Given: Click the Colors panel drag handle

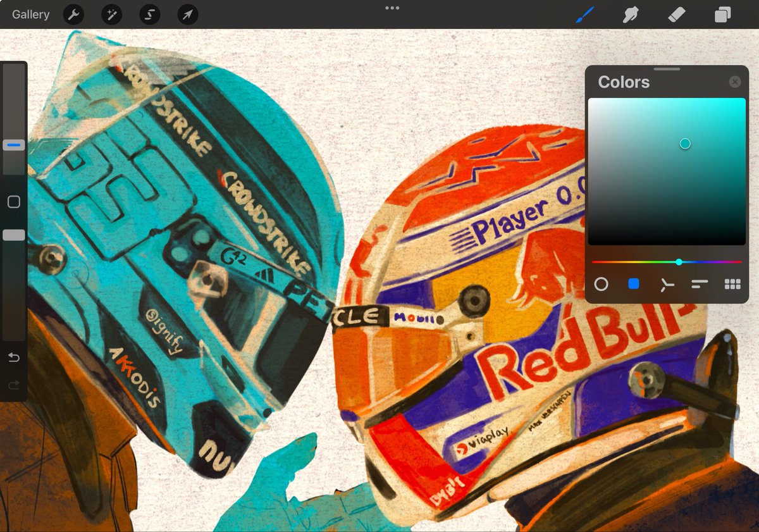Looking at the screenshot, I should (667, 69).
